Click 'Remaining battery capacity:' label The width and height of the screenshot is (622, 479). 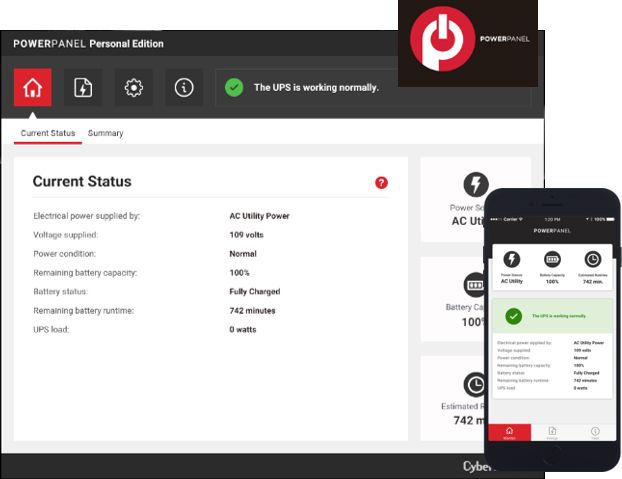click(x=85, y=273)
